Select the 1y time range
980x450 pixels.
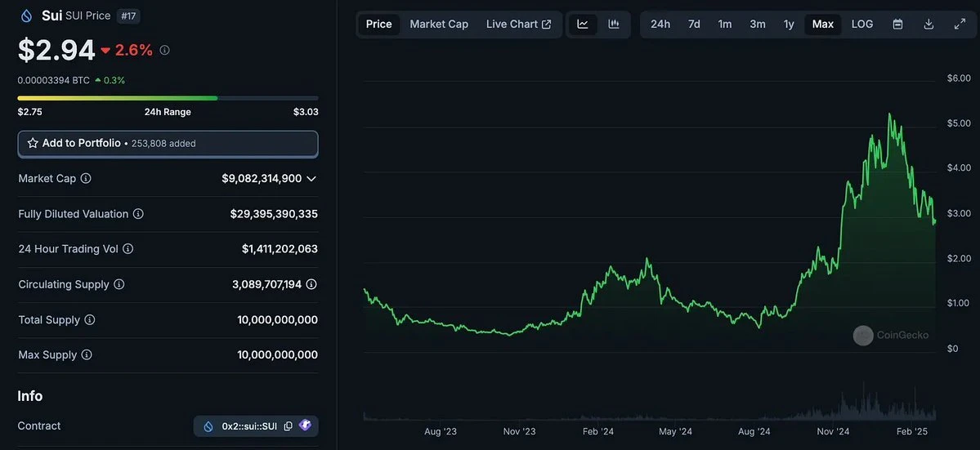click(789, 25)
